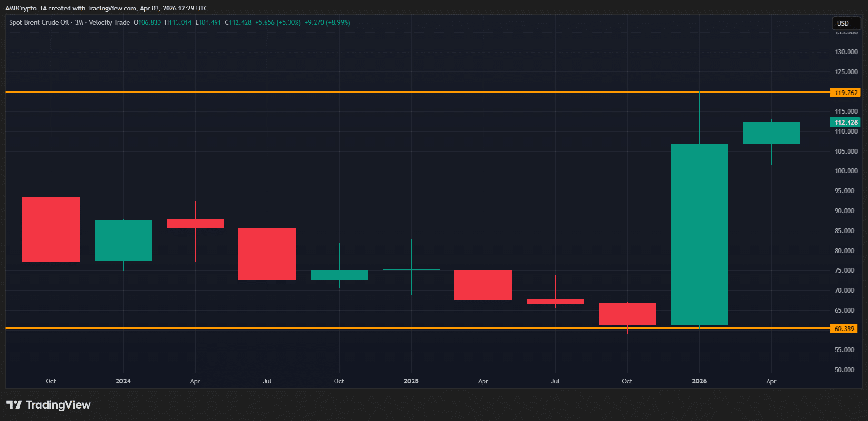Click the latest green candle near 112
The image size is (868, 421).
click(x=771, y=133)
